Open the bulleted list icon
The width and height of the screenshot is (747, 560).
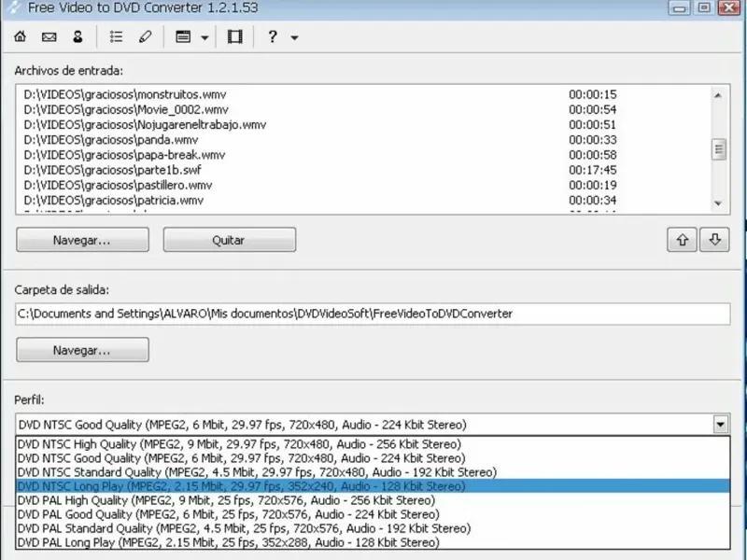click(x=116, y=36)
